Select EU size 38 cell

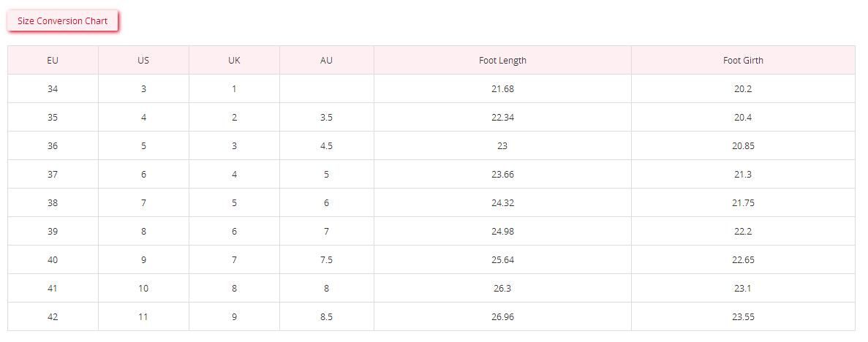coord(53,202)
